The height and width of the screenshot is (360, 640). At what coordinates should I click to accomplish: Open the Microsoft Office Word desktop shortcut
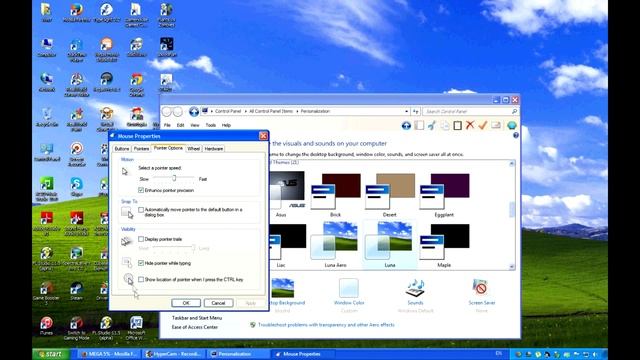136,328
